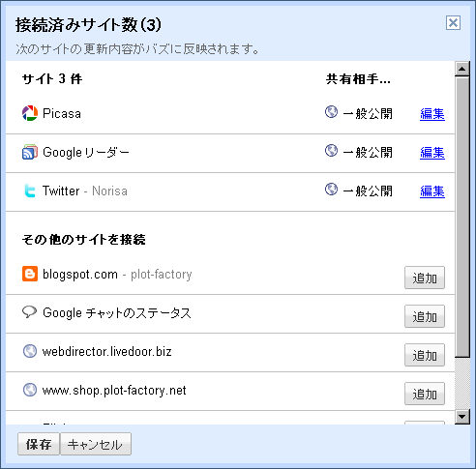Screen dimensions: 476x469
Task: Click public globe icon in Google リーダー row
Action: pyautogui.click(x=331, y=151)
